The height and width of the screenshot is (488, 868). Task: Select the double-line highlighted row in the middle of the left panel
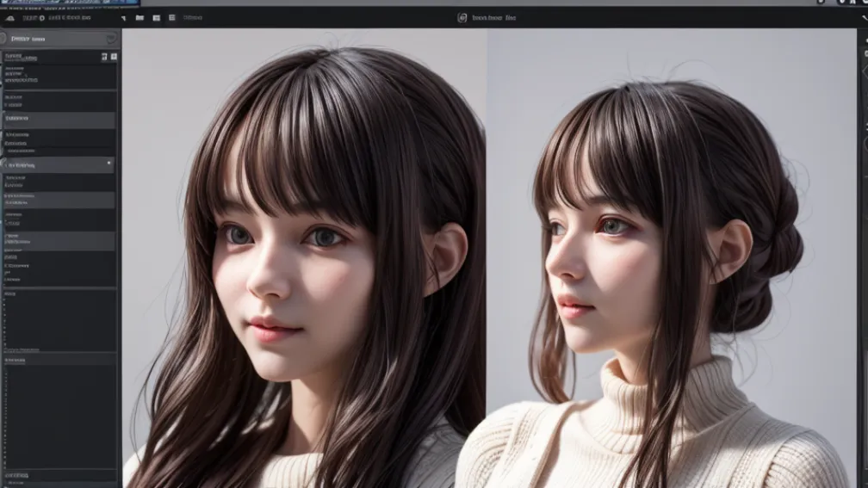(59, 200)
